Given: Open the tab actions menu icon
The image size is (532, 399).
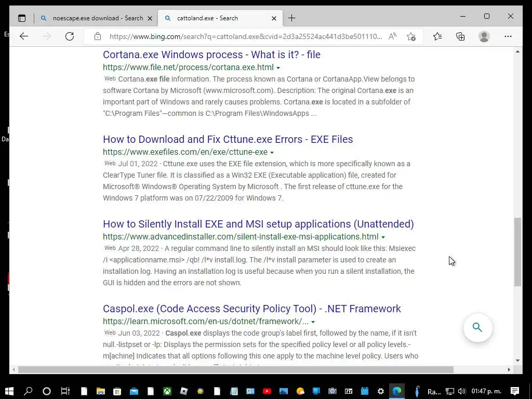Looking at the screenshot, I should pyautogui.click(x=22, y=18).
